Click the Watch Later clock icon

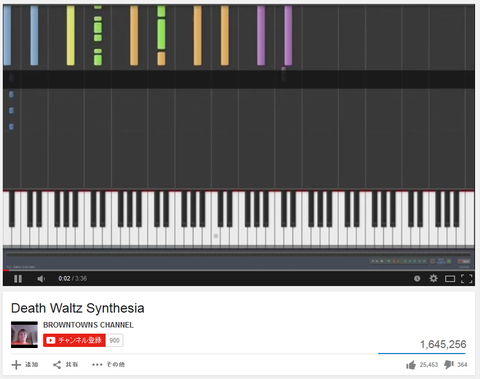coord(417,278)
